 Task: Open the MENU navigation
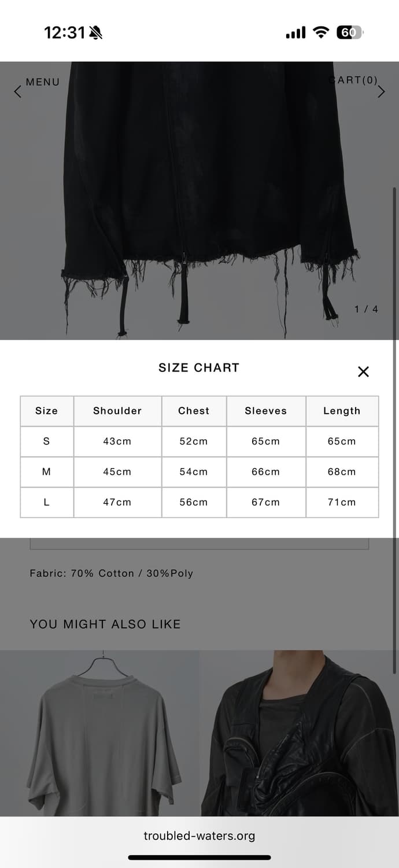43,82
